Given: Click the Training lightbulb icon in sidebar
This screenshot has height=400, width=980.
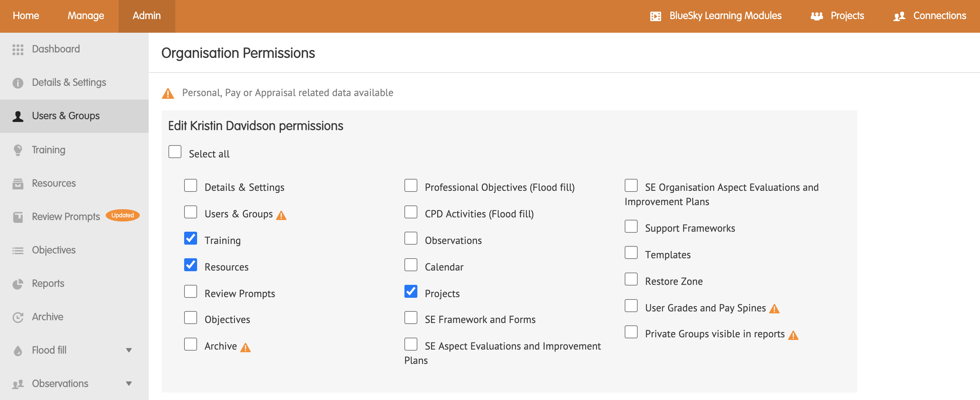Looking at the screenshot, I should [x=18, y=150].
